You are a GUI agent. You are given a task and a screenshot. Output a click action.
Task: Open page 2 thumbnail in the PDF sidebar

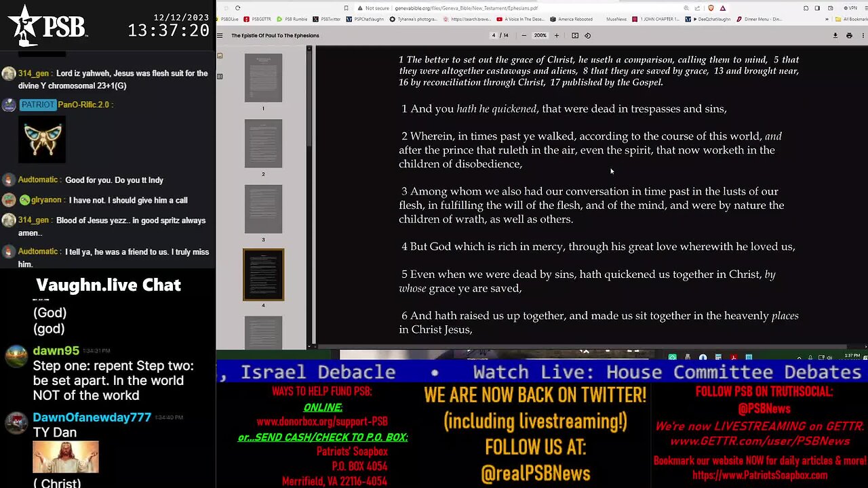[263, 144]
